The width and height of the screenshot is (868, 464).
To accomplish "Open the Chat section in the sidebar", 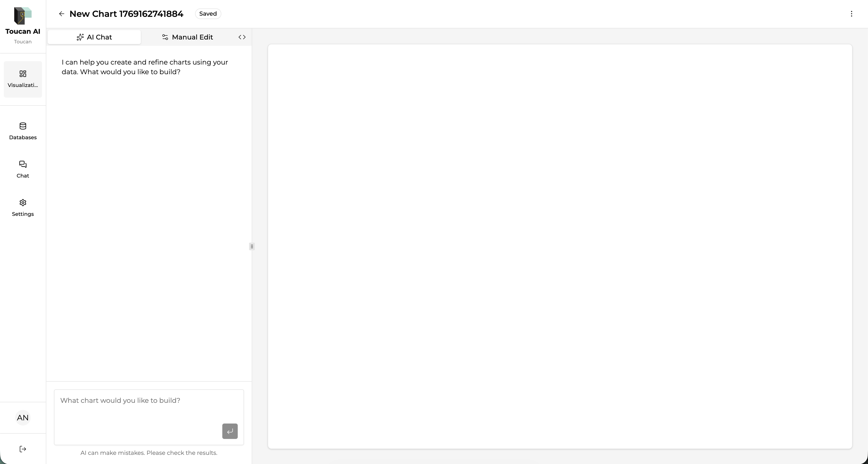I will tap(23, 169).
